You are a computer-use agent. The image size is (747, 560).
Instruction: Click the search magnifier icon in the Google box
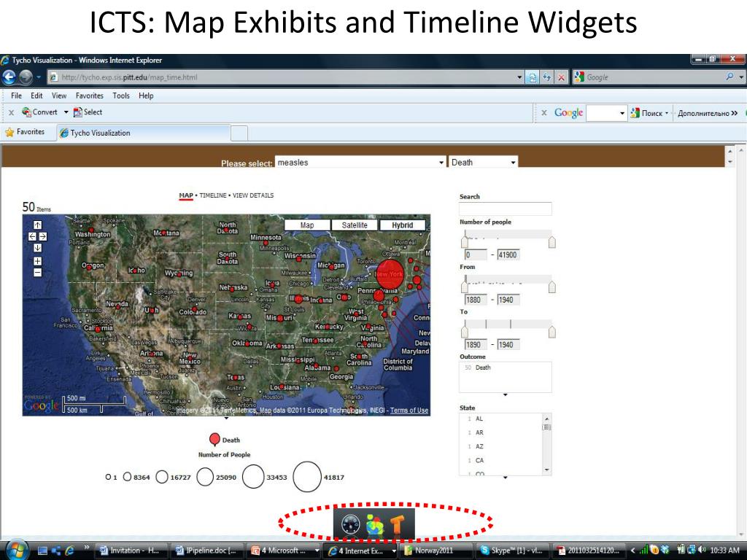(x=729, y=77)
